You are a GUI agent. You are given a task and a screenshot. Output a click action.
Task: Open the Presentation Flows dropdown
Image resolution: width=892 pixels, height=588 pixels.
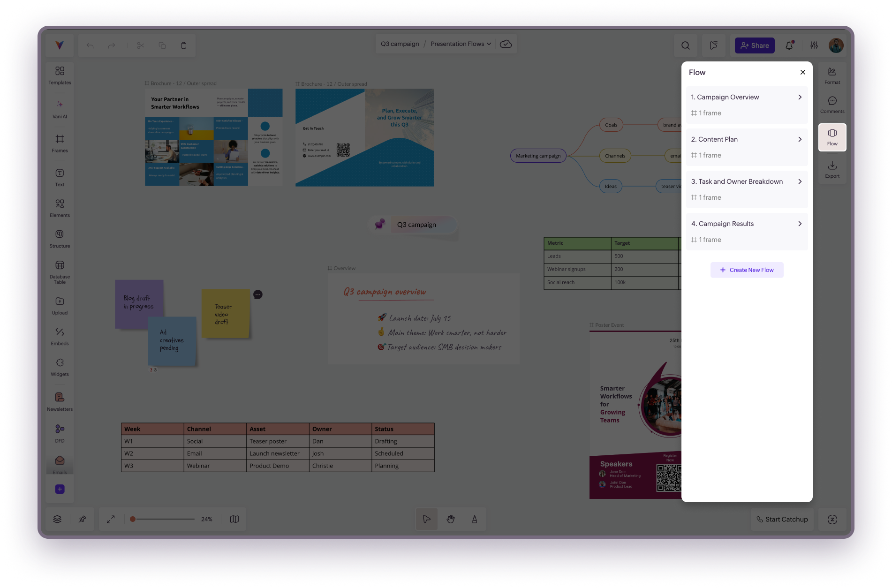[461, 44]
